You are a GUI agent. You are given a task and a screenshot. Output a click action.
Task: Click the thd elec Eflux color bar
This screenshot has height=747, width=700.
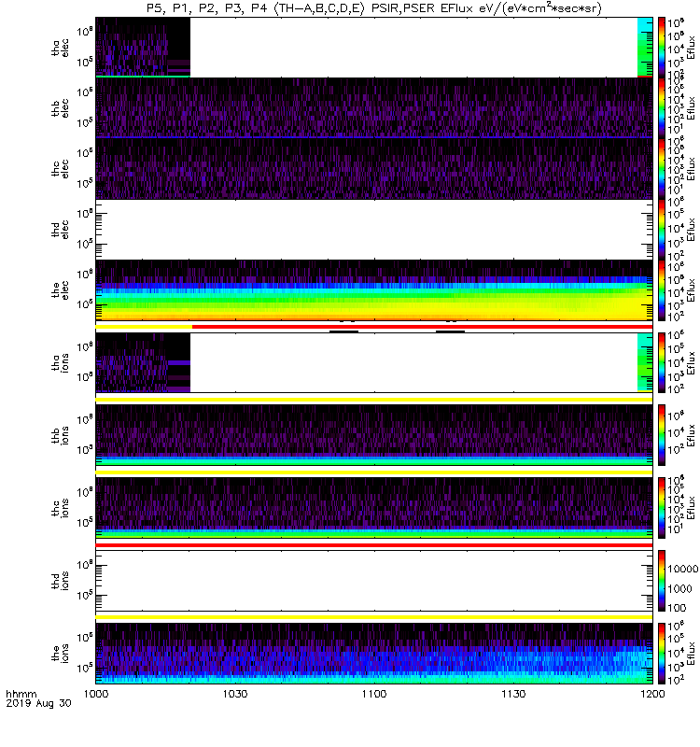662,229
